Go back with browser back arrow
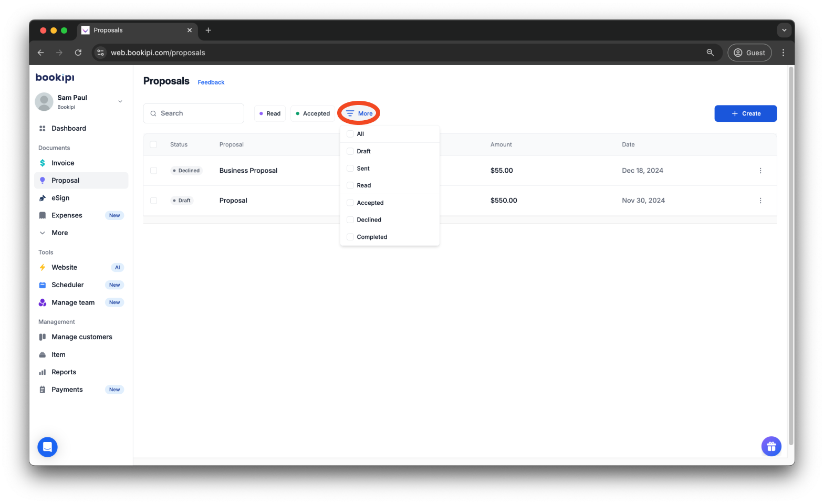This screenshot has height=504, width=824. pos(40,52)
